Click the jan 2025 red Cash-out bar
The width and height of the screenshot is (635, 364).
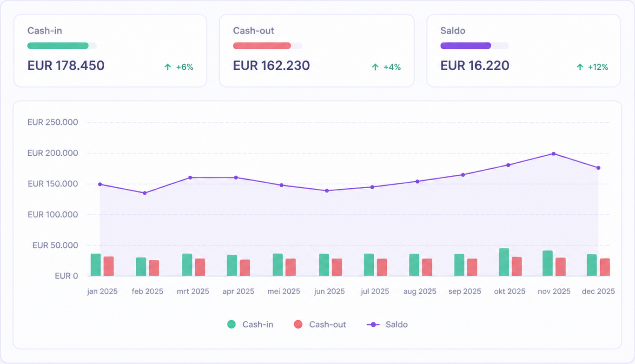click(109, 266)
